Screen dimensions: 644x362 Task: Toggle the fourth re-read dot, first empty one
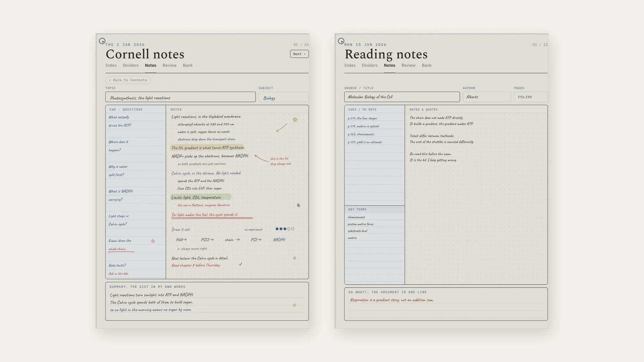click(289, 229)
